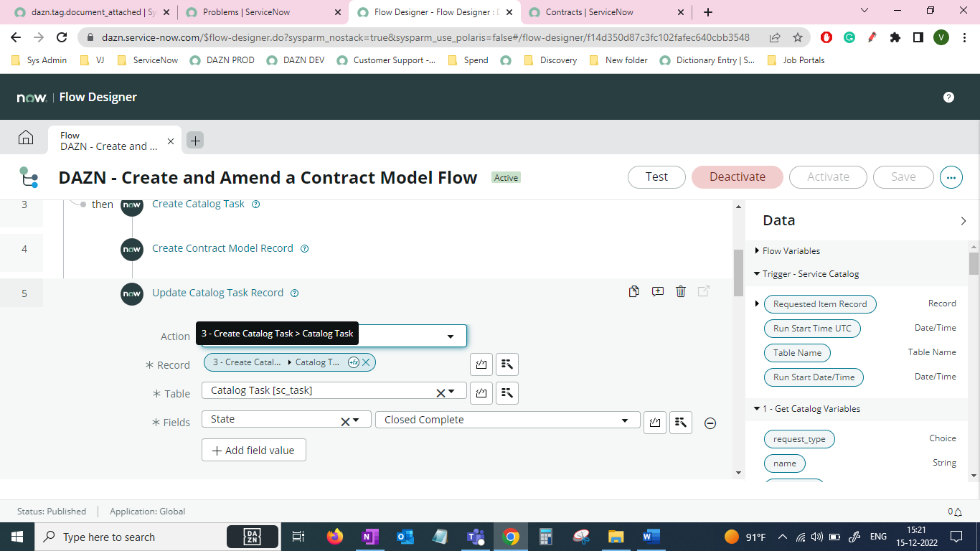Clear the State field selection
The height and width of the screenshot is (551, 980).
(x=344, y=421)
